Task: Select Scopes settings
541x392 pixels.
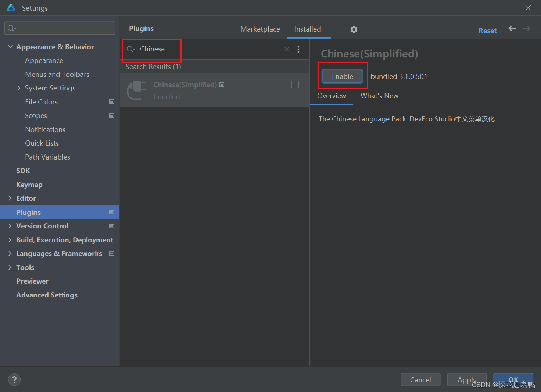Action: (x=36, y=115)
